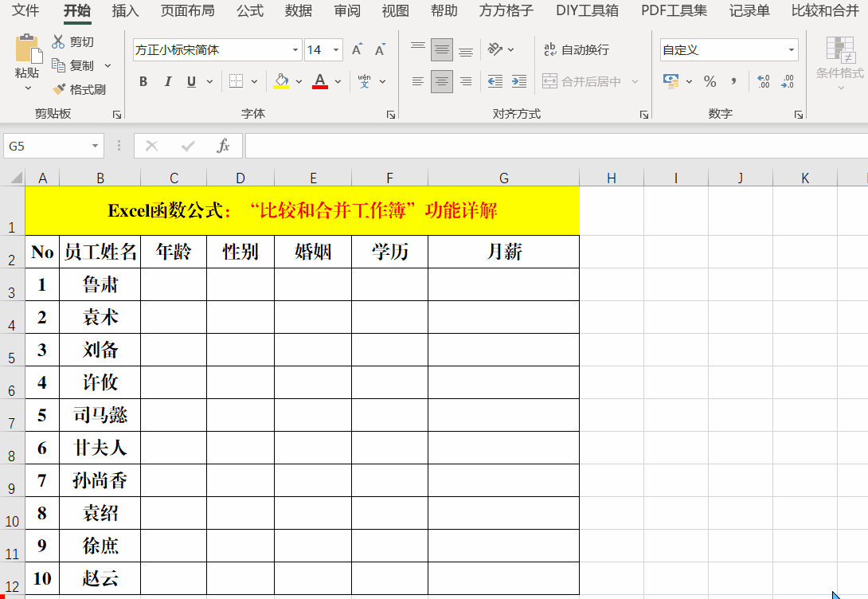This screenshot has height=599, width=868.
Task: Apply the percent % number style
Action: point(710,81)
